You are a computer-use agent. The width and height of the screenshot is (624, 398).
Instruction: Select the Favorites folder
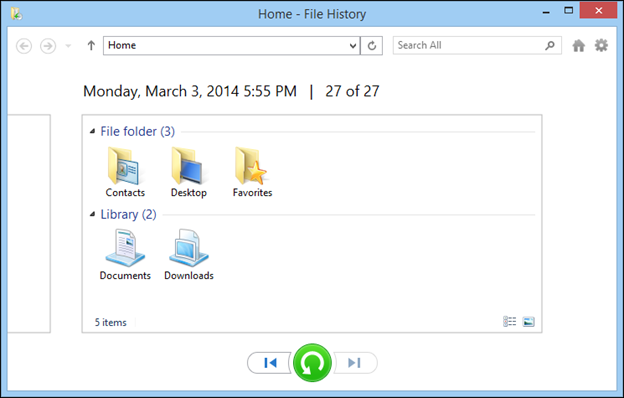pos(252,172)
